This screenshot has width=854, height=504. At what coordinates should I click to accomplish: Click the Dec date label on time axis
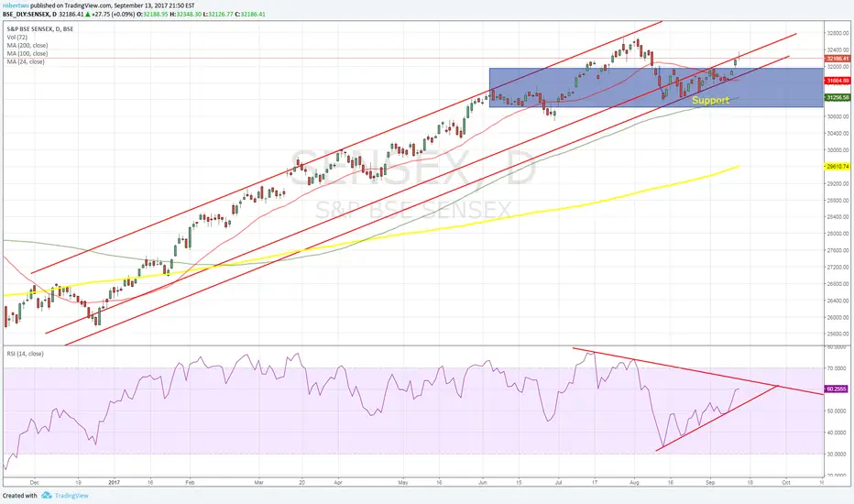point(34,482)
